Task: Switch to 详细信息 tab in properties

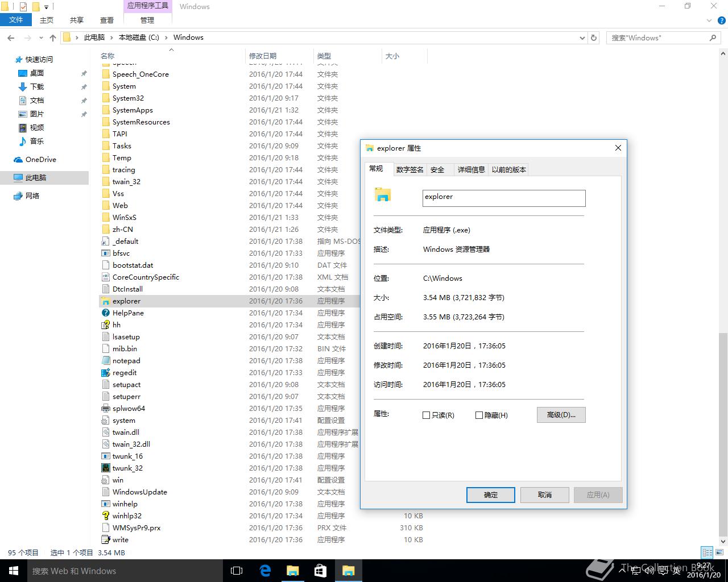Action: 471,169
